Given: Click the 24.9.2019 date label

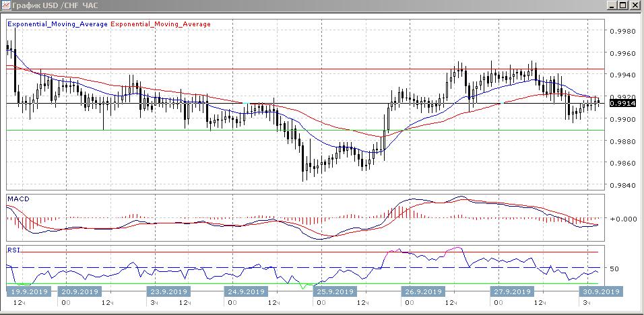Looking at the screenshot, I should tap(246, 292).
